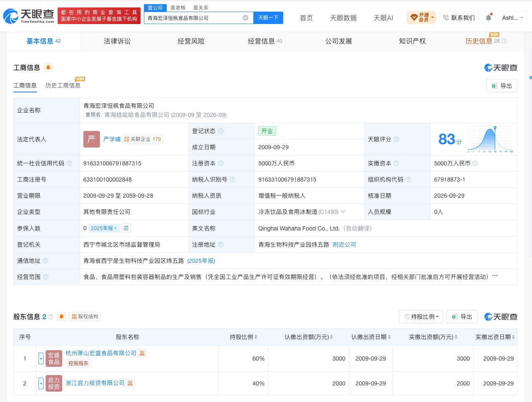Open the 严 avatar of the legal representative

tap(92, 139)
